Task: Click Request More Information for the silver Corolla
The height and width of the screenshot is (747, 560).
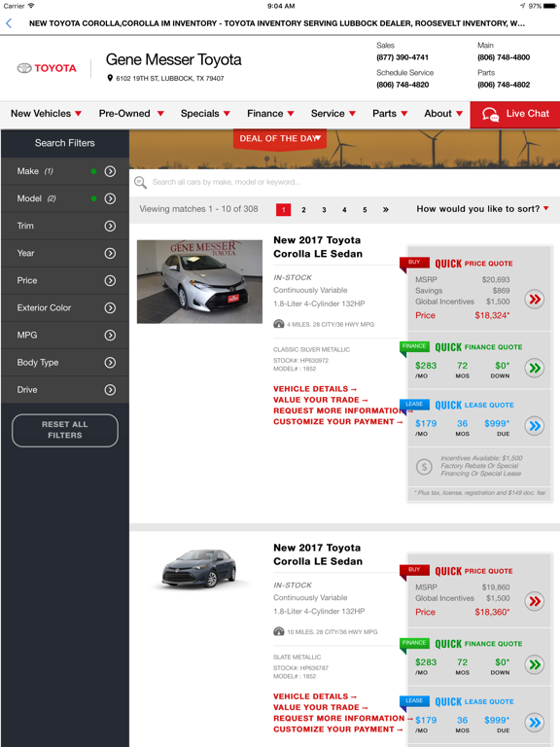Action: pos(338,411)
